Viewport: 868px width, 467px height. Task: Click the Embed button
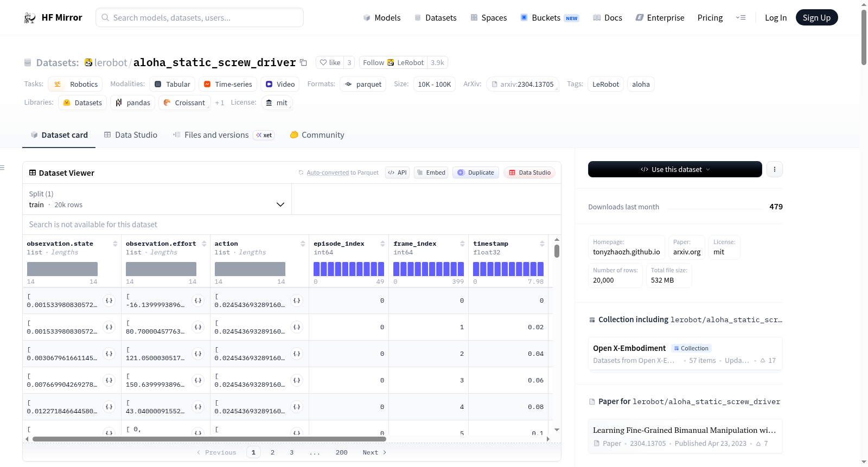pos(431,172)
